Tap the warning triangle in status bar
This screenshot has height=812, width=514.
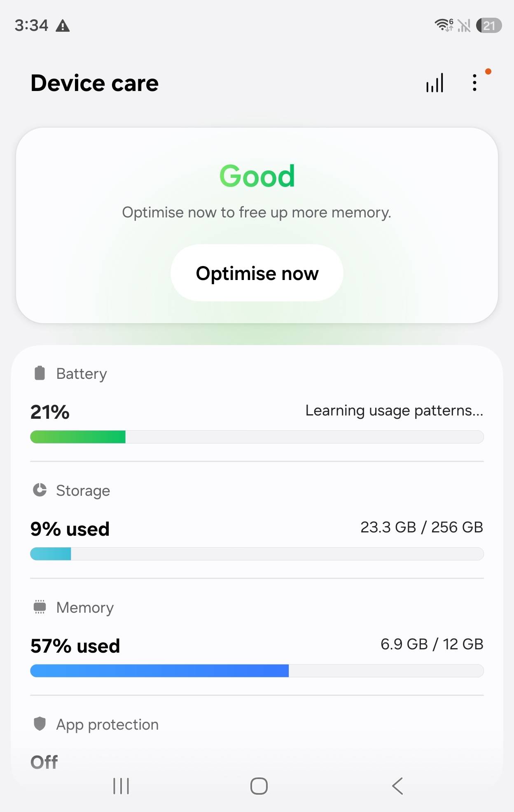(63, 26)
